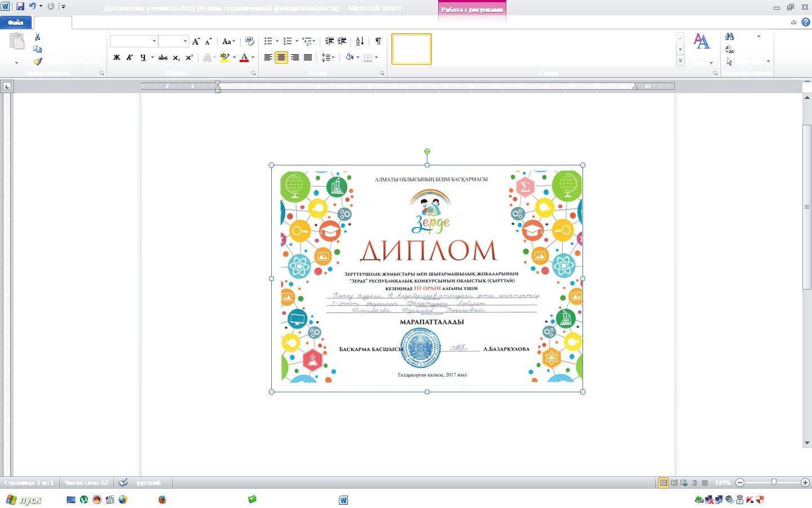Toggle bold formatting (Ж)
The height and width of the screenshot is (508, 812).
pyautogui.click(x=117, y=58)
